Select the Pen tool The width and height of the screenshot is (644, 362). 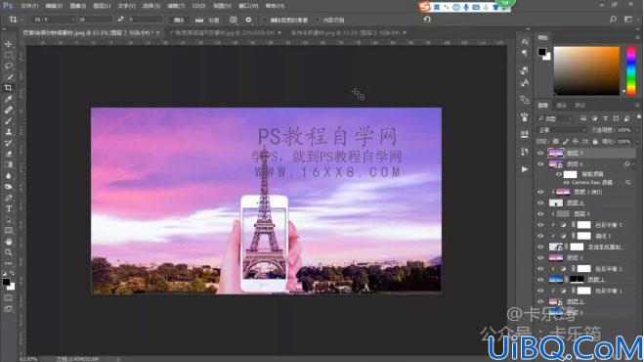[x=8, y=198]
